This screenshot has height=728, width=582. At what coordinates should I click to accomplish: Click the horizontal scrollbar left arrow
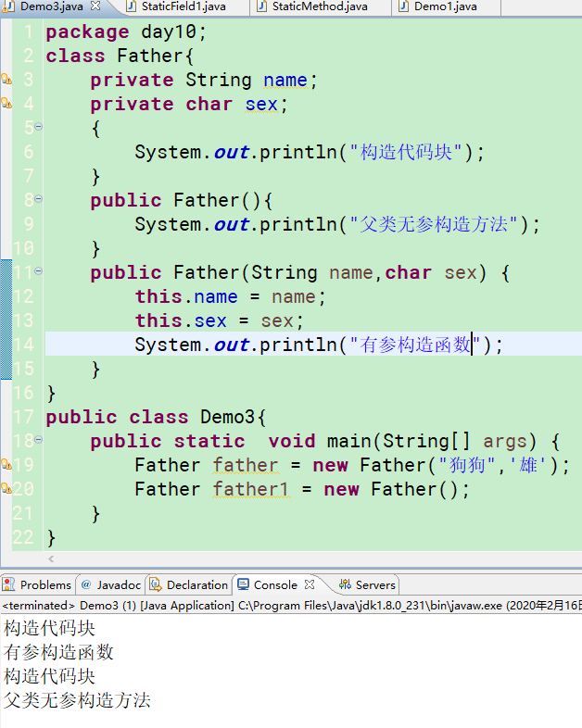pos(51,559)
